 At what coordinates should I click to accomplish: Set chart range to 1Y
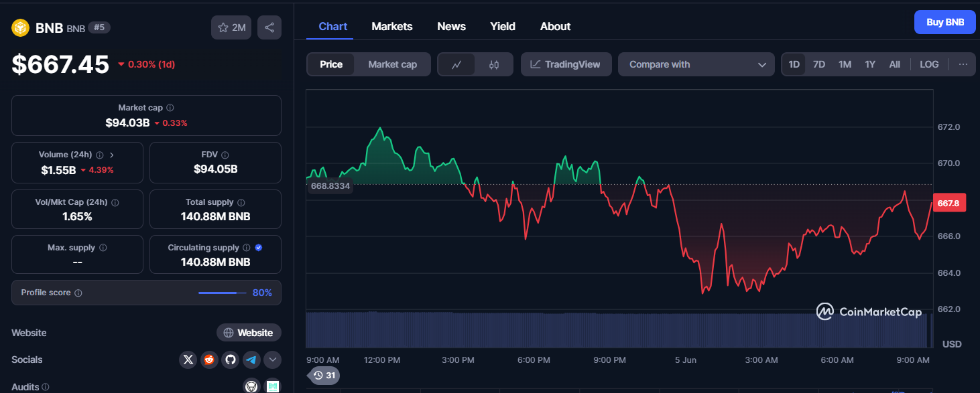pos(870,64)
